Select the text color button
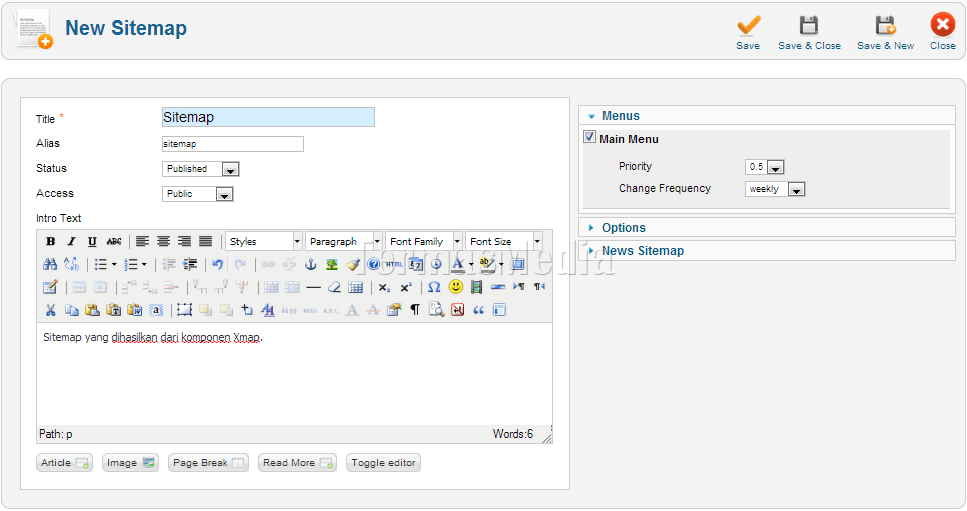This screenshot has height=511, width=967. coord(458,264)
